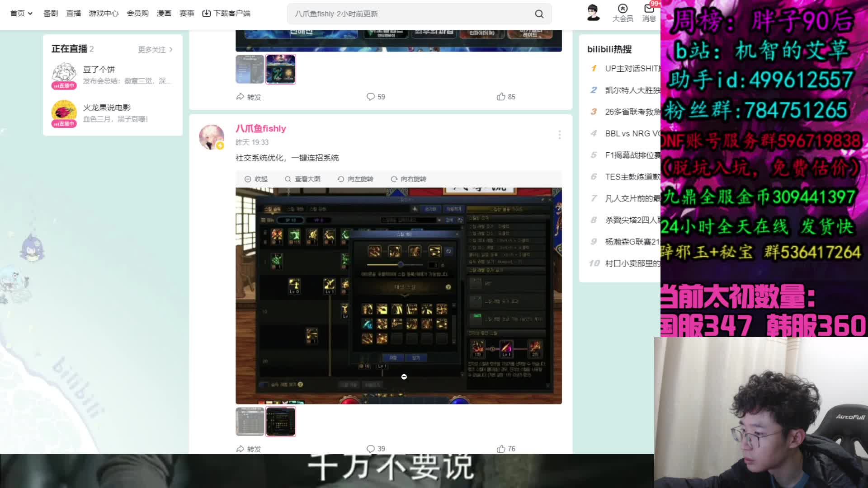Select the first thumbnail of bottom post
The width and height of the screenshot is (868, 488).
[x=250, y=422]
